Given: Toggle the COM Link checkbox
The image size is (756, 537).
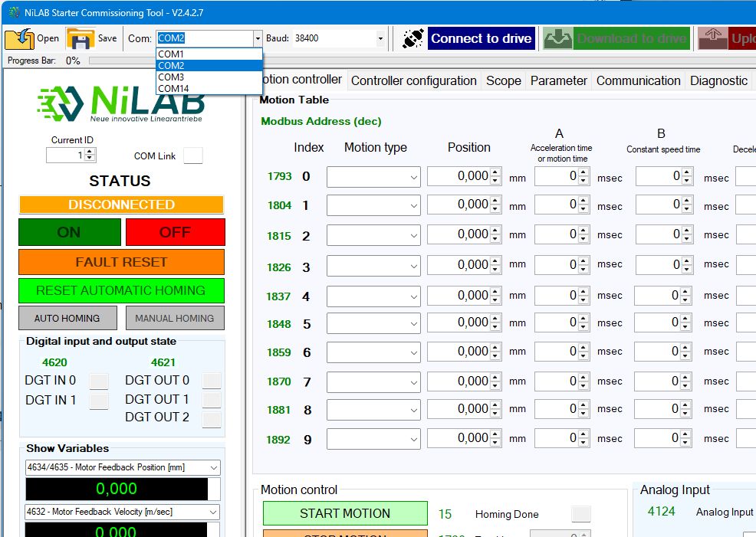Looking at the screenshot, I should coord(193,156).
